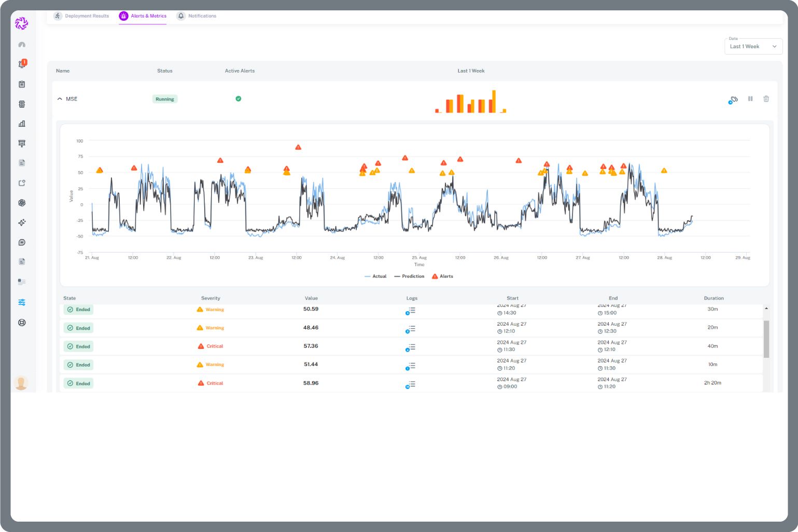
Task: Open the list-with-thumbnail icon in sidebar
Action: click(x=22, y=282)
